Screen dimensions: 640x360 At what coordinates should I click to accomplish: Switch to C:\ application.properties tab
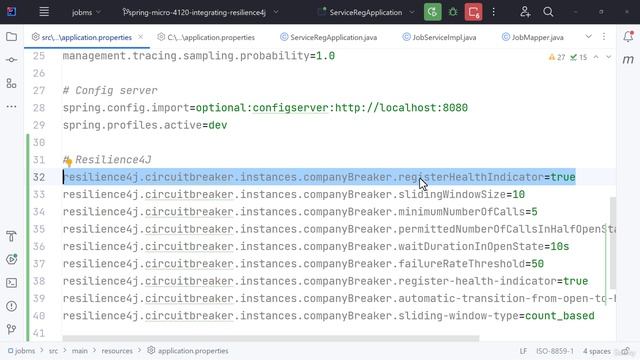206,37
